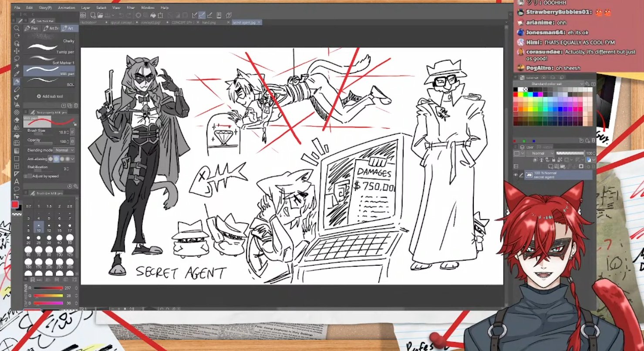Adjust the layer opacity 100 stepper
The width and height of the screenshot is (644, 351).
(593, 154)
